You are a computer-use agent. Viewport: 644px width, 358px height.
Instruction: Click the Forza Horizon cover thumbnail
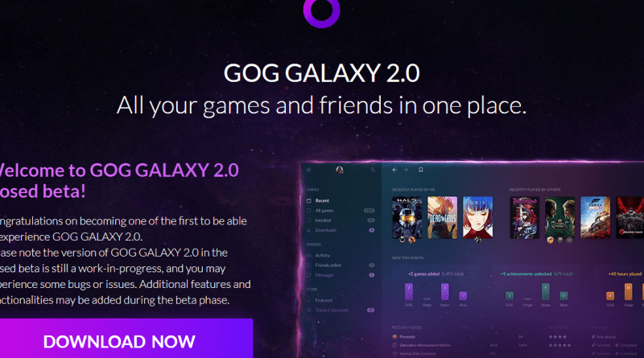coord(595,218)
